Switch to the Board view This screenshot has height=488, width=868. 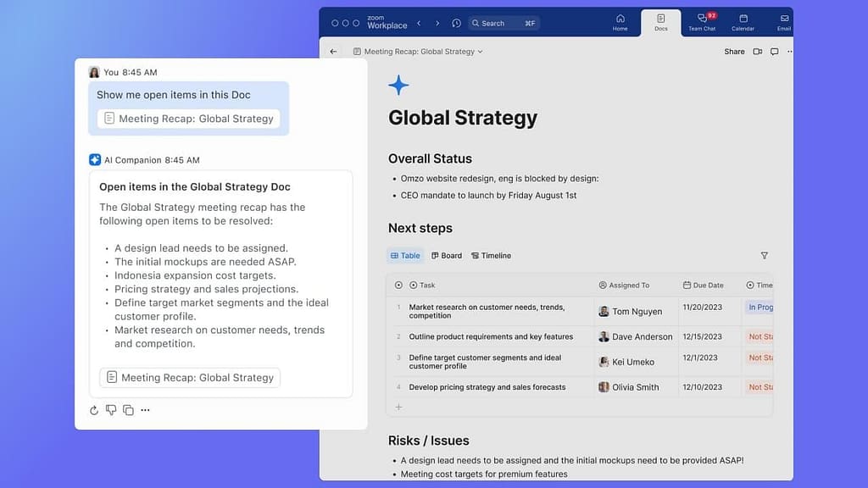click(446, 256)
